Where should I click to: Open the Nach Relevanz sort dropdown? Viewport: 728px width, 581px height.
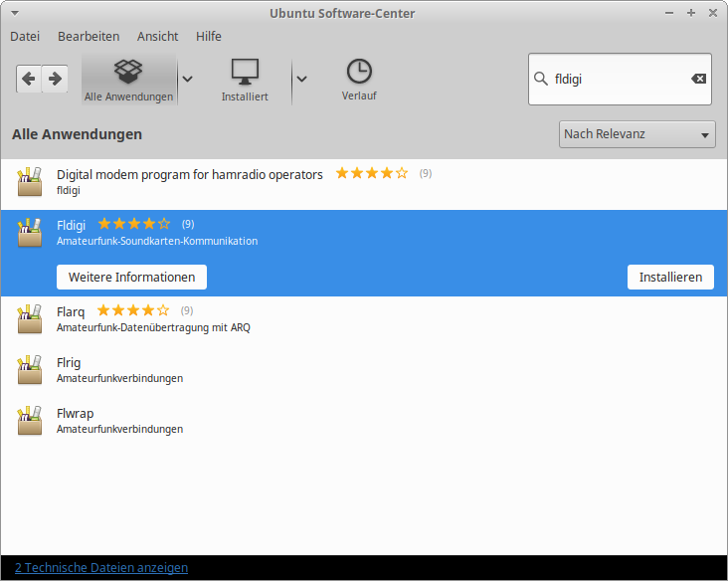637,134
